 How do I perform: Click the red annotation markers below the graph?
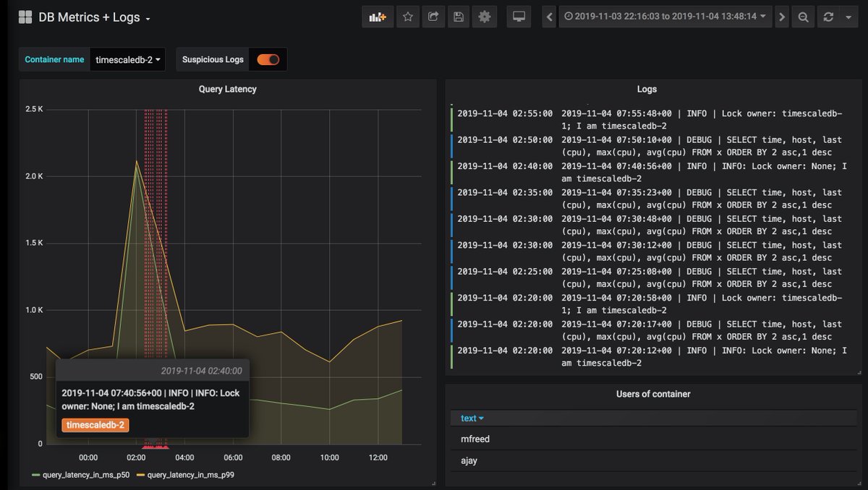pos(155,447)
